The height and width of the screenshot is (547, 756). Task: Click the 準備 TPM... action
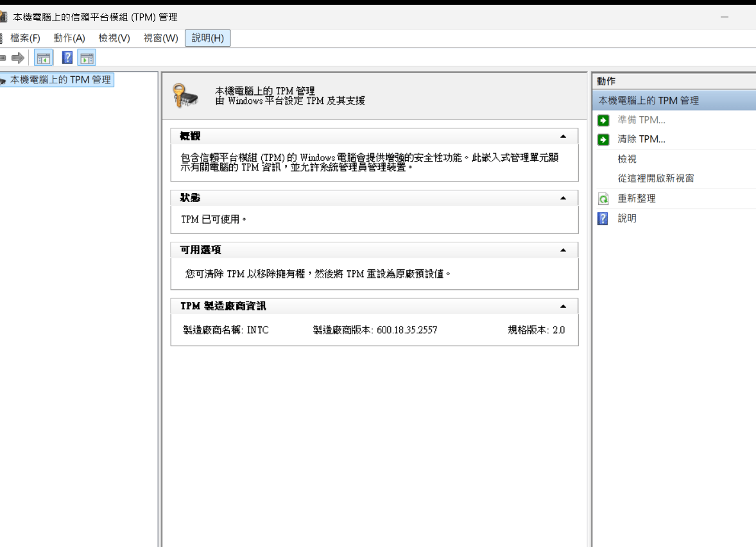tap(641, 120)
